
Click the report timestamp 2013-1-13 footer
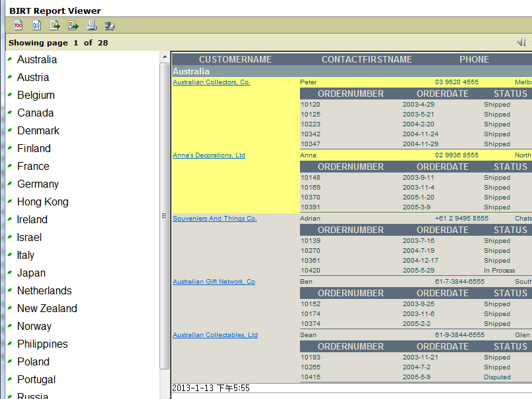coord(211,388)
